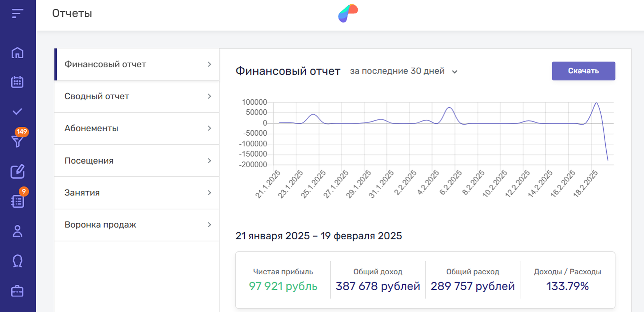
Task: Expand the 'за последние 30 дней' period dropdown
Action: (403, 71)
